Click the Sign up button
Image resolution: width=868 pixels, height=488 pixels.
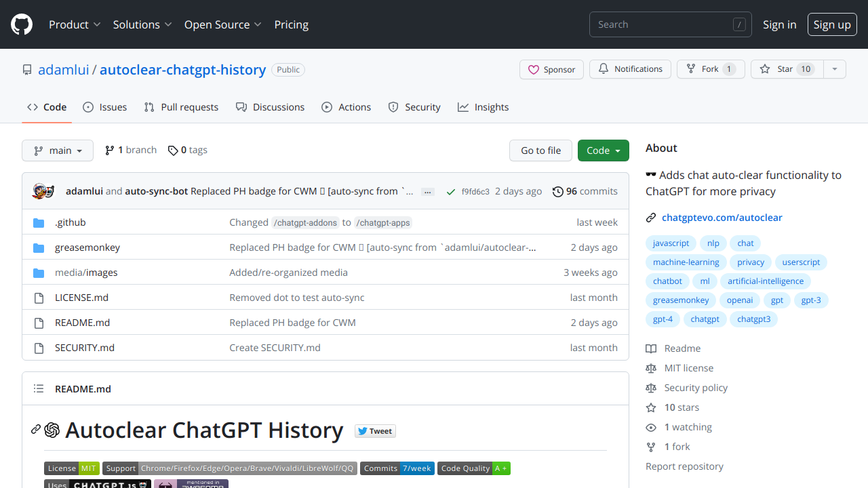coord(832,24)
